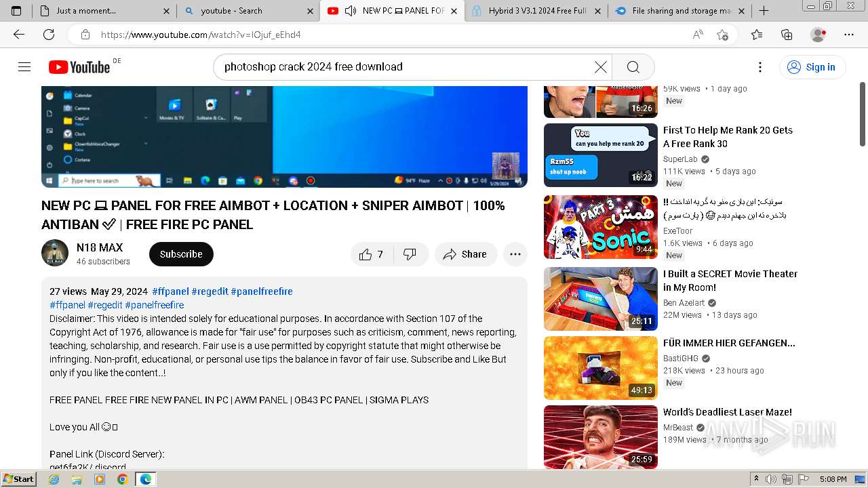Open the 16:26 video thumbnail at top
Screen dimensions: 868x488
pyautogui.click(x=601, y=102)
